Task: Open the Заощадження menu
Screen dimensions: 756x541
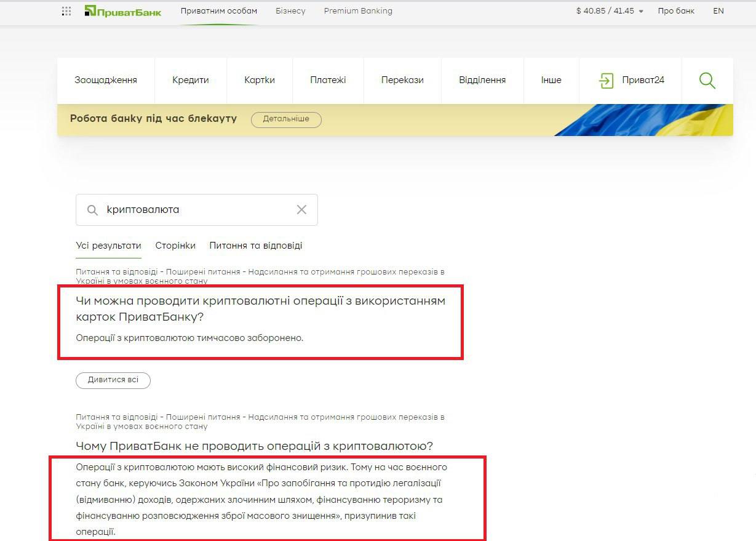Action: tap(106, 80)
